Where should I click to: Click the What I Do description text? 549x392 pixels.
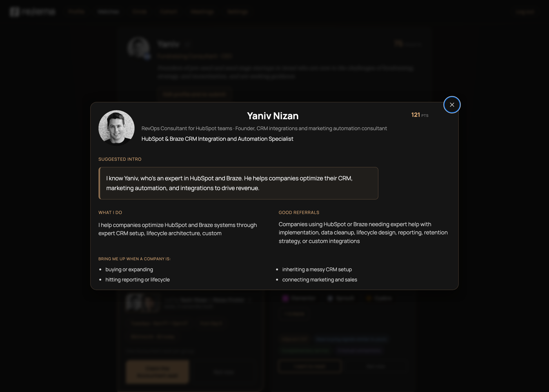[178, 229]
